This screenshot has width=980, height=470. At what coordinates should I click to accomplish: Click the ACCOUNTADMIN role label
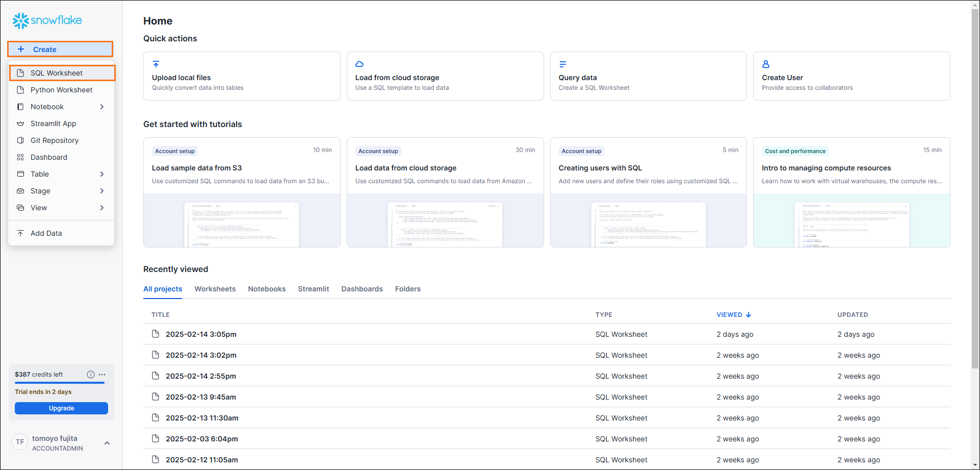coord(58,449)
